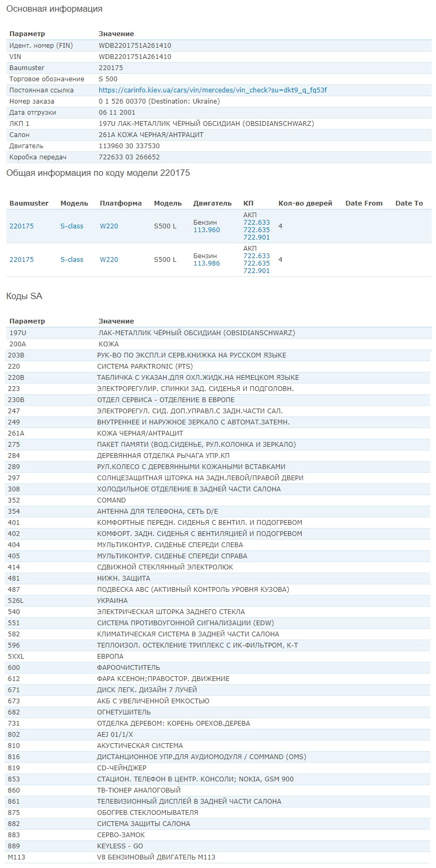Click the Date To column header
The height and width of the screenshot is (868, 436).
[409, 203]
